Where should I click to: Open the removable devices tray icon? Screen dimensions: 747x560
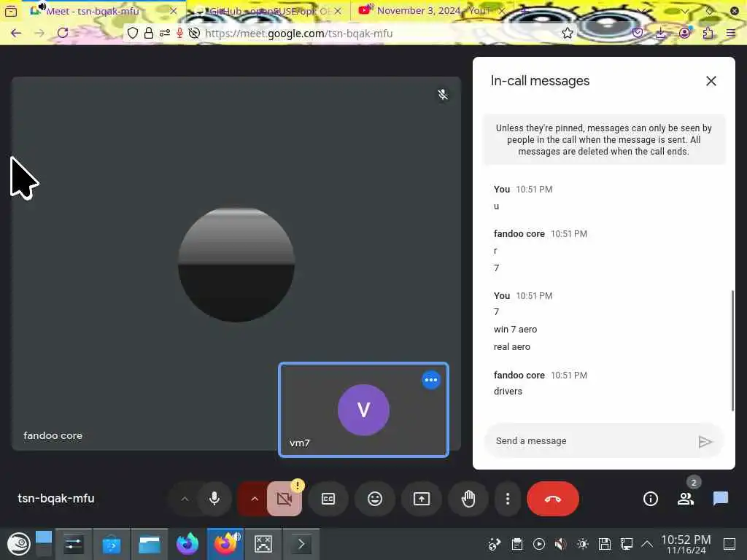pos(605,544)
